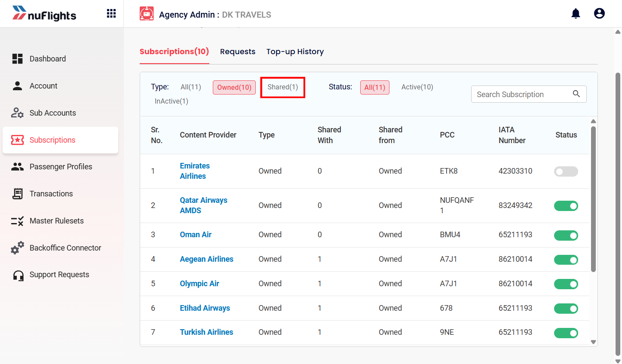Click the Subscriptions ticket icon

pos(17,140)
